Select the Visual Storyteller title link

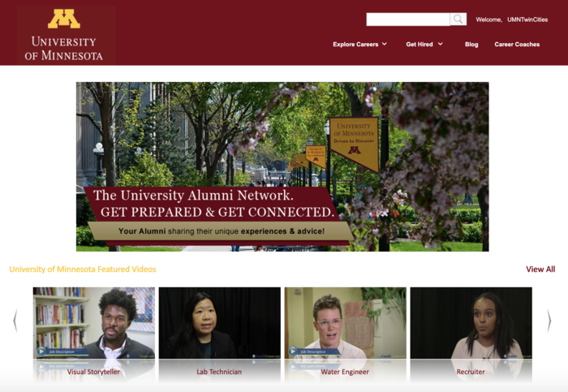coord(93,372)
